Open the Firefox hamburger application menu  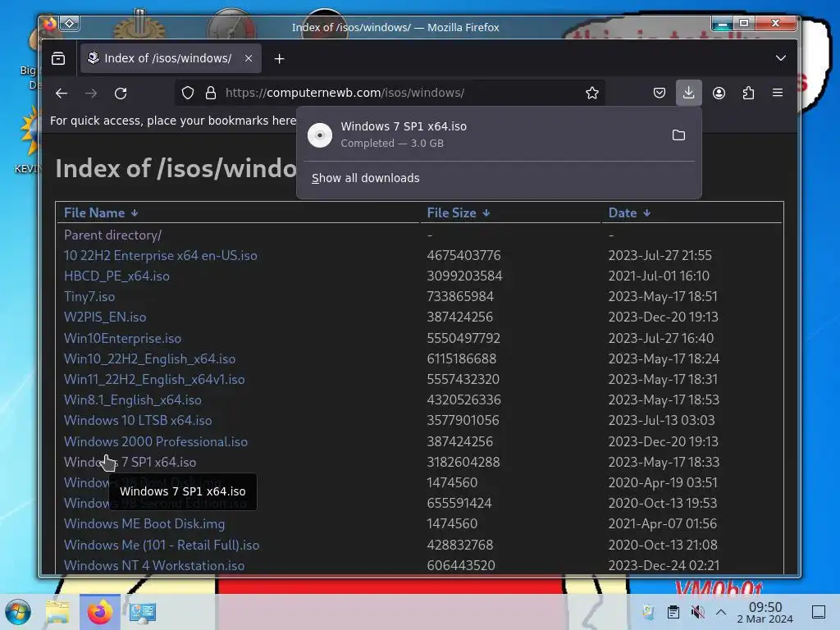[778, 93]
